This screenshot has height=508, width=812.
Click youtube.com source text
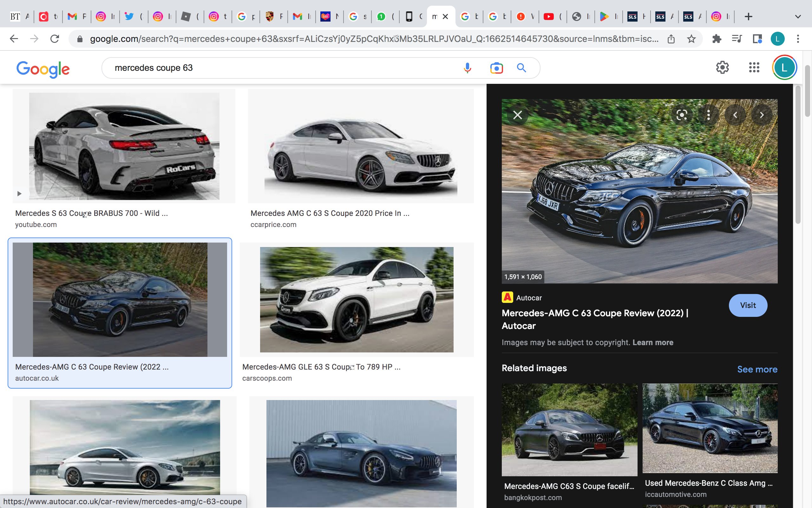click(x=36, y=224)
